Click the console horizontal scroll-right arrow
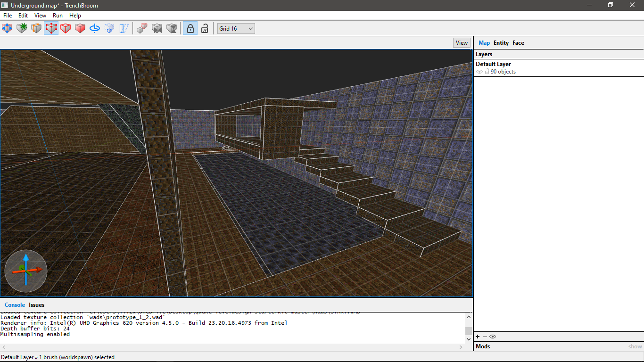This screenshot has width=644, height=362. pos(462,347)
